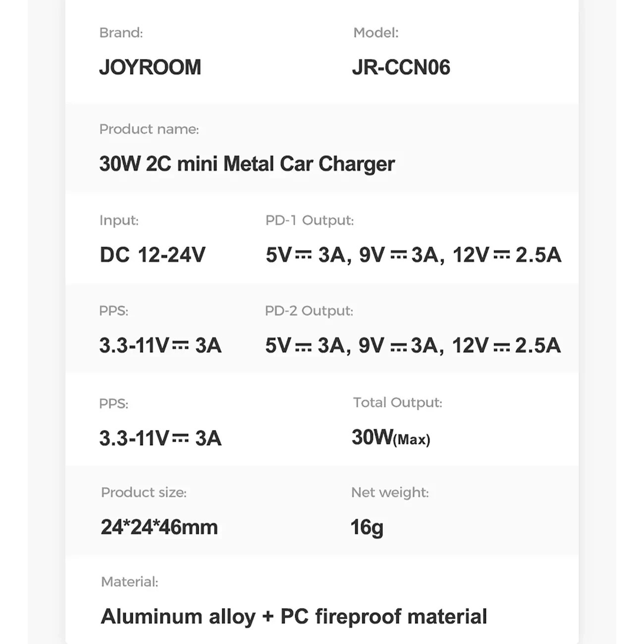Select the 16g weight value
The image size is (644, 644).
367,527
